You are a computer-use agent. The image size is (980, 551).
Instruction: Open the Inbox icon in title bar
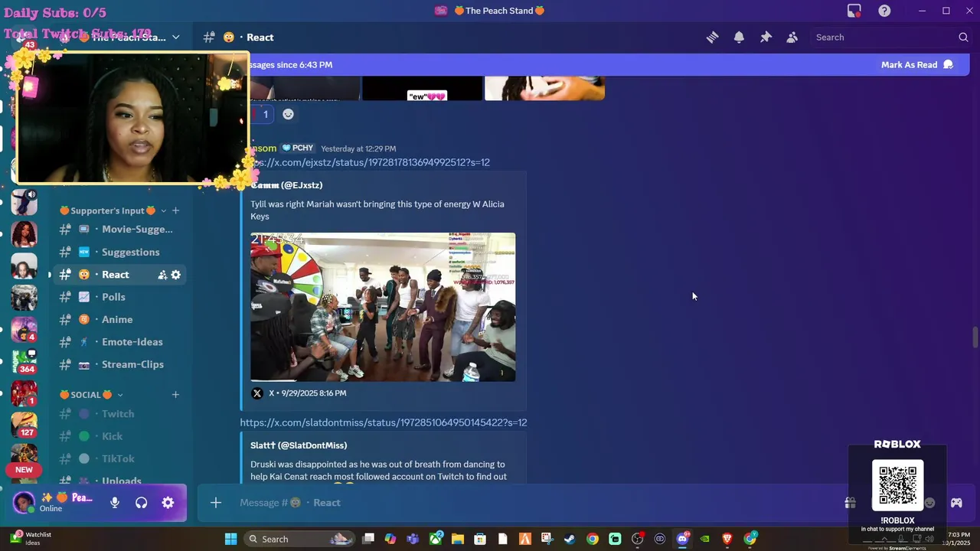click(854, 11)
